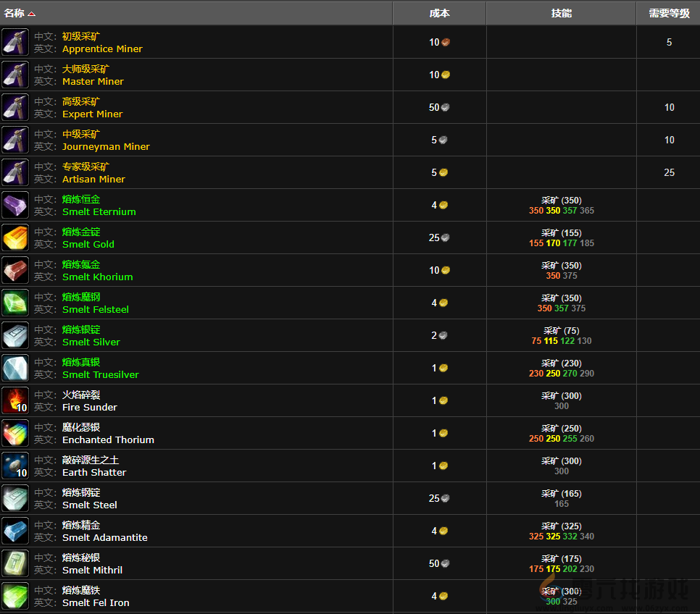The width and height of the screenshot is (700, 614).
Task: Click the Smelt Mithril bar icon
Action: coord(15,563)
